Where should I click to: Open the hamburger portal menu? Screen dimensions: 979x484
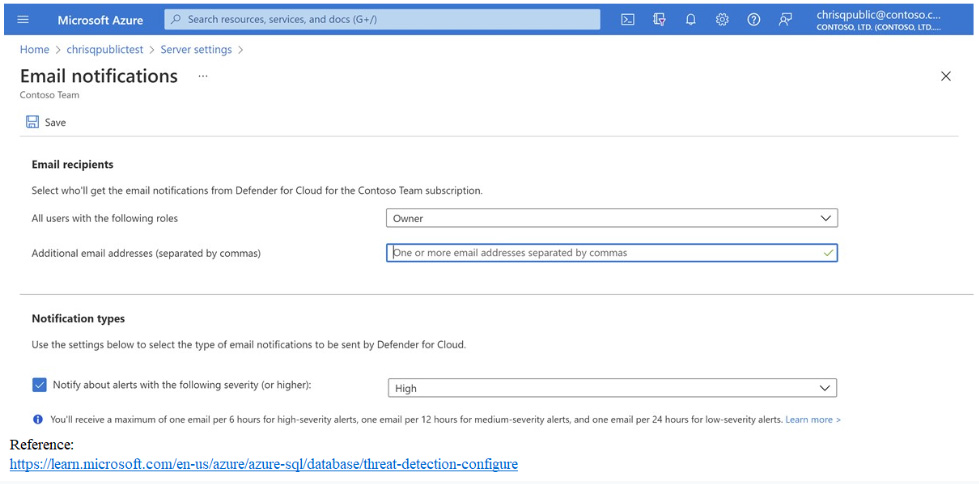click(x=23, y=19)
